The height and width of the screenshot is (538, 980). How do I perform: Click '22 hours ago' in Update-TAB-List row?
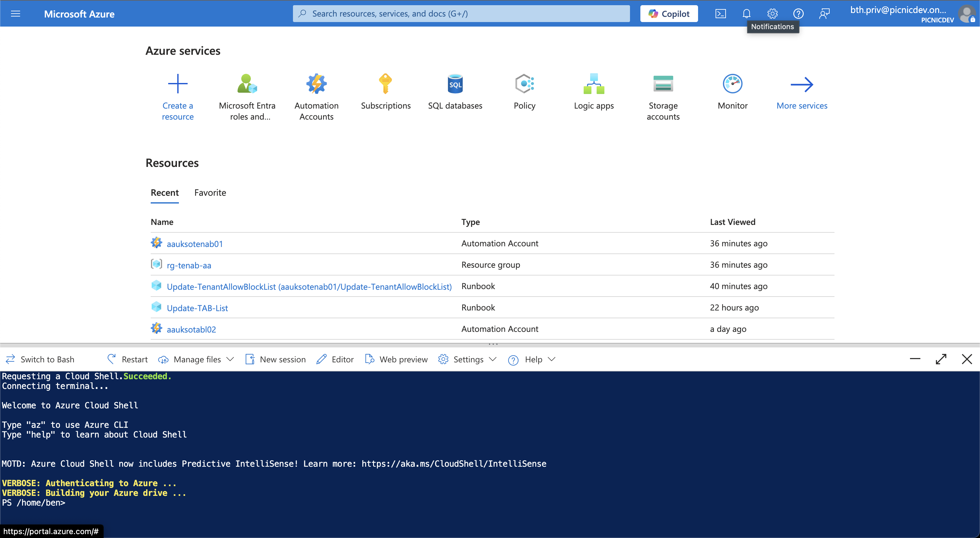pos(734,308)
